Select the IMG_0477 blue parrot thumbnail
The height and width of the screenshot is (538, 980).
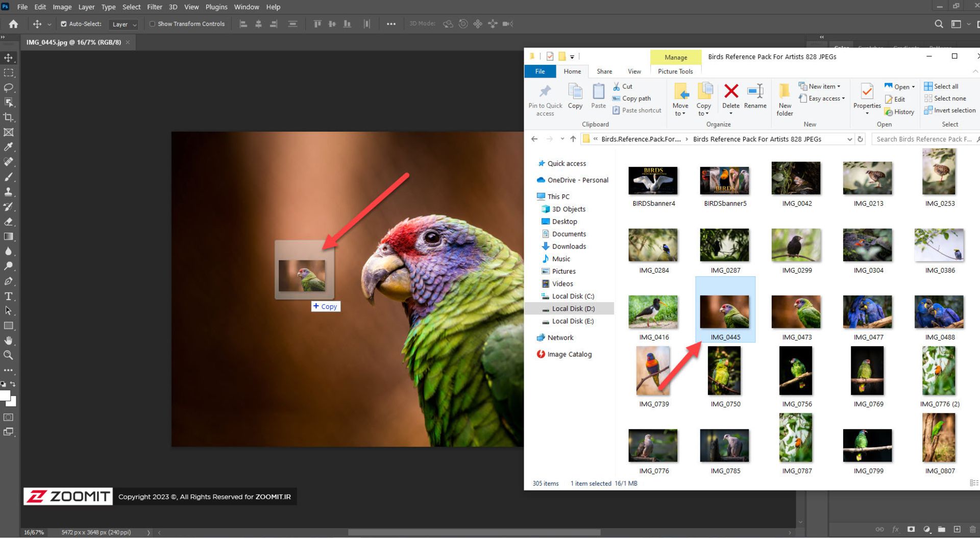click(867, 312)
